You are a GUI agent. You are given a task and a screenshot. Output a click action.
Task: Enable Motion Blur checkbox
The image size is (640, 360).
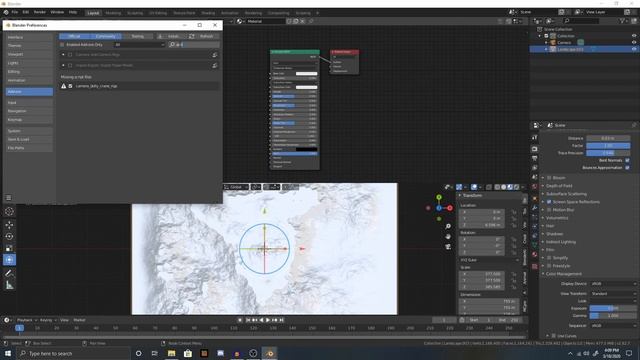point(549,210)
